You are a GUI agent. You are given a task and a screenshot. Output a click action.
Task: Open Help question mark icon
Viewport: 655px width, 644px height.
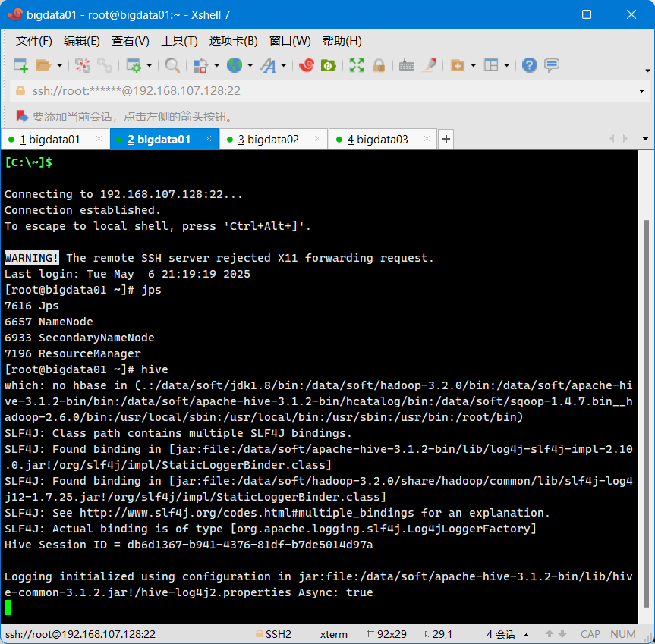(529, 65)
